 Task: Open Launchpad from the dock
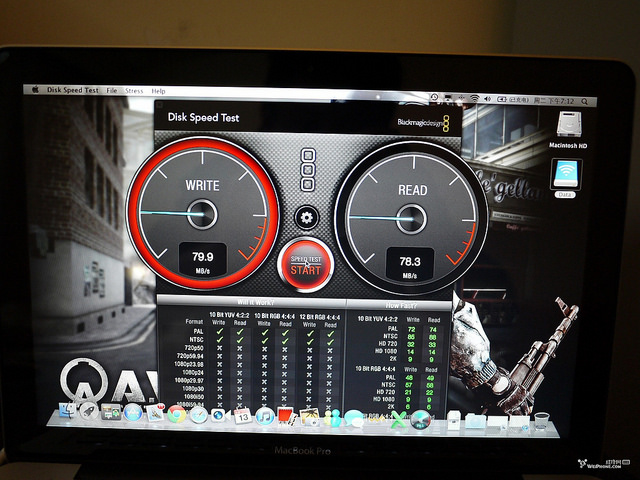click(x=89, y=412)
